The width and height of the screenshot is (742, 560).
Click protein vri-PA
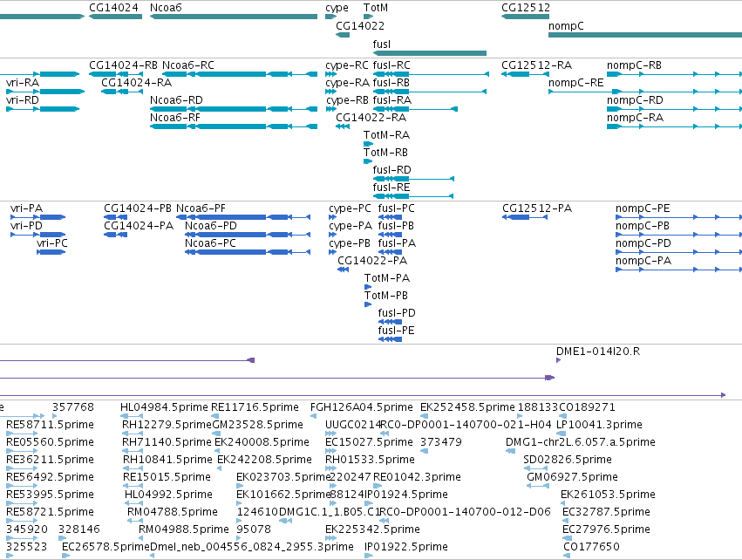point(37,217)
